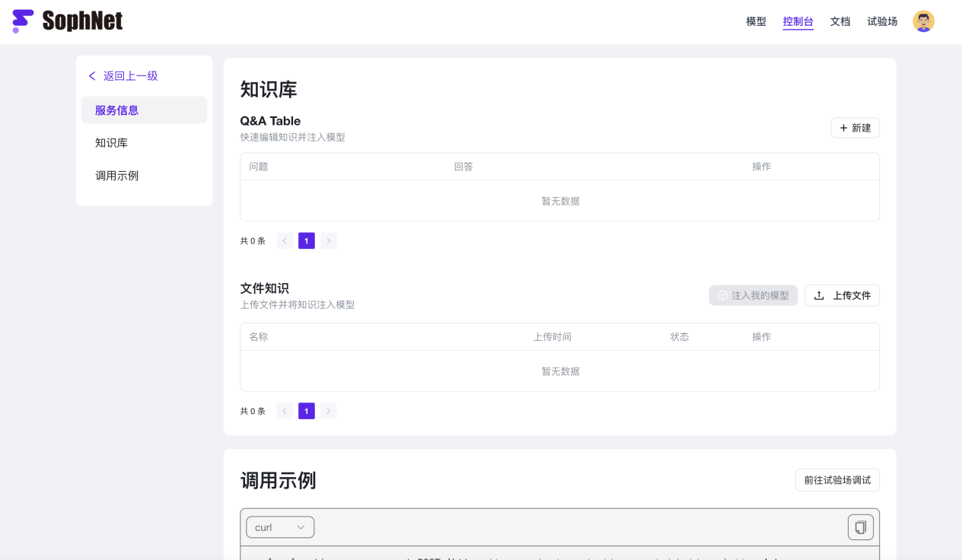The height and width of the screenshot is (560, 962).
Task: Click the 注入我的模型 button
Action: (x=753, y=295)
